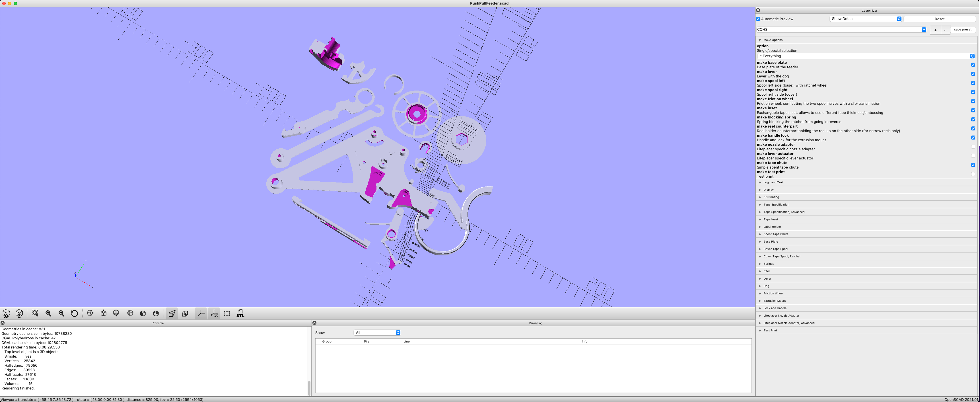Click the Export as STL toolbar icon
Viewport: 980px width, 402px height.
pos(240,314)
